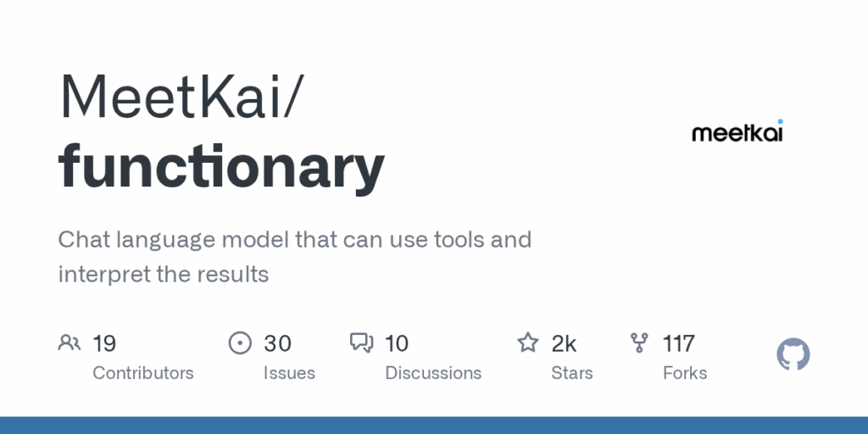Click the Stars star icon

coord(527,342)
